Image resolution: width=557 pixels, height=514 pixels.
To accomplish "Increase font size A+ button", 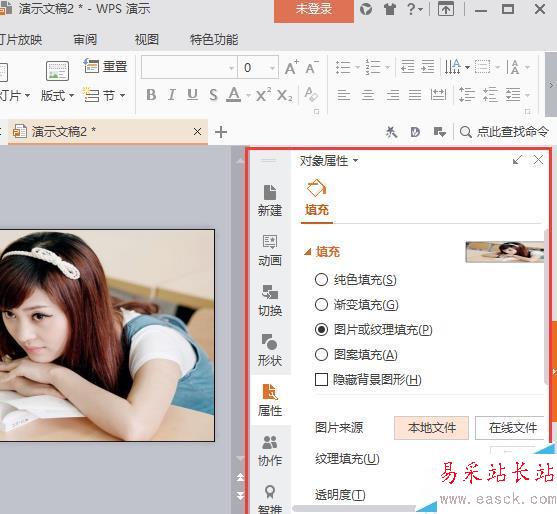I will 292,67.
